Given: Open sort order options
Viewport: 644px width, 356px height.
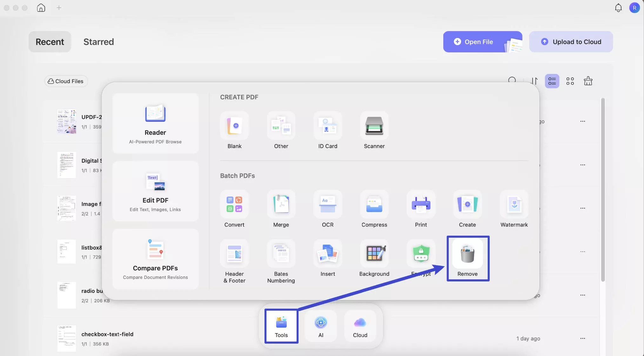Looking at the screenshot, I should point(534,81).
